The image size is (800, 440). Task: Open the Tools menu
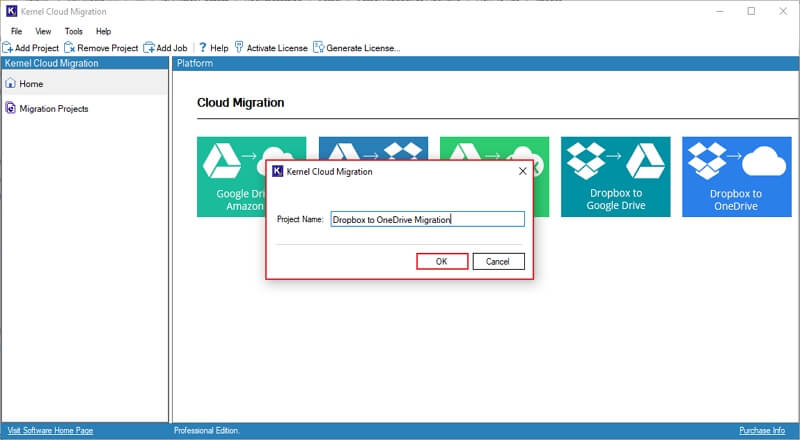coord(73,31)
